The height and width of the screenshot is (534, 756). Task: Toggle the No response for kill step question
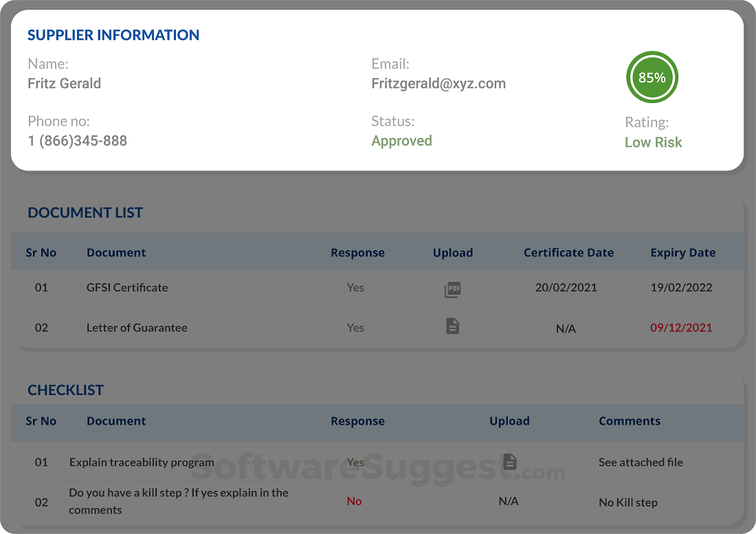tap(354, 501)
